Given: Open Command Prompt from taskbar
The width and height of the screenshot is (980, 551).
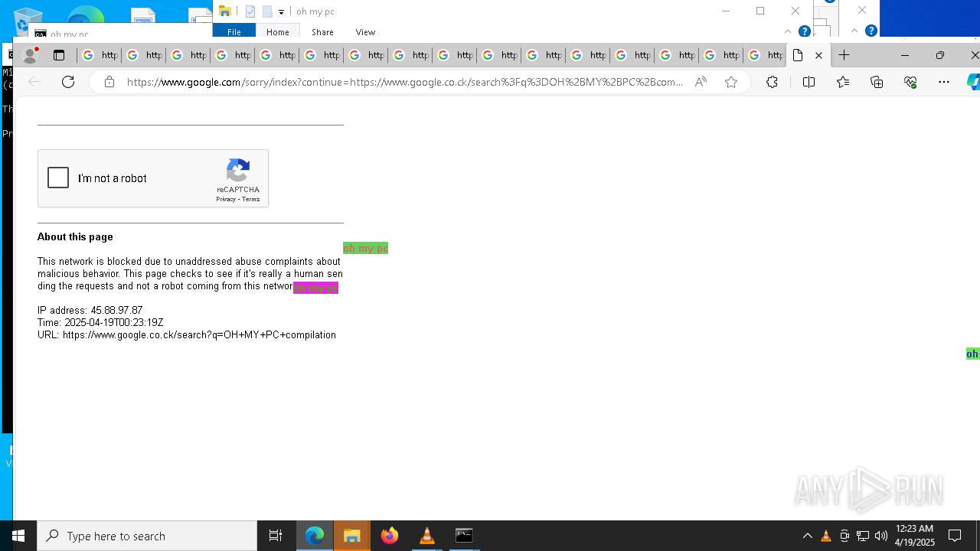Looking at the screenshot, I should click(x=464, y=536).
